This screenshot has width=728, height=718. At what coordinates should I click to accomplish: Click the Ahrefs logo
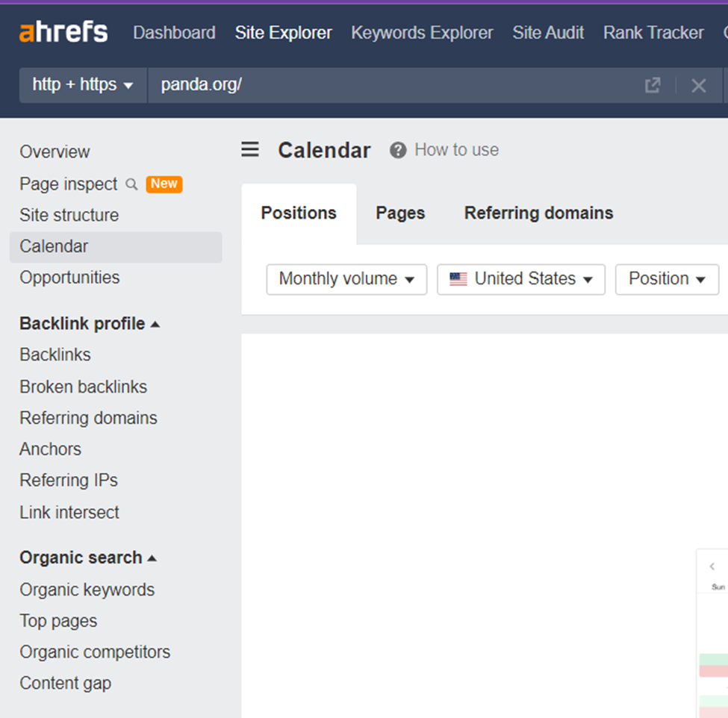point(63,32)
